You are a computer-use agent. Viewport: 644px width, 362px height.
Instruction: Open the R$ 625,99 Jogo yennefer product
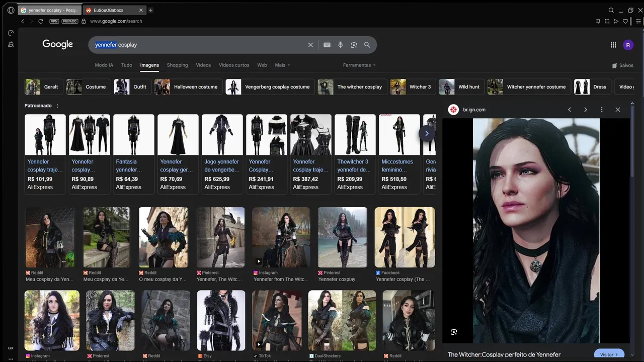(222, 153)
